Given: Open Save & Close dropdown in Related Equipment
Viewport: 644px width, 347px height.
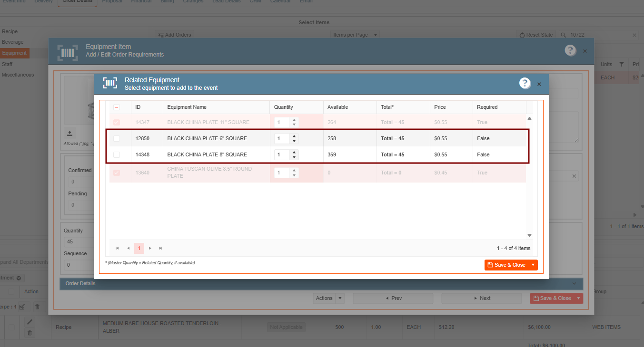Looking at the screenshot, I should [x=533, y=265].
